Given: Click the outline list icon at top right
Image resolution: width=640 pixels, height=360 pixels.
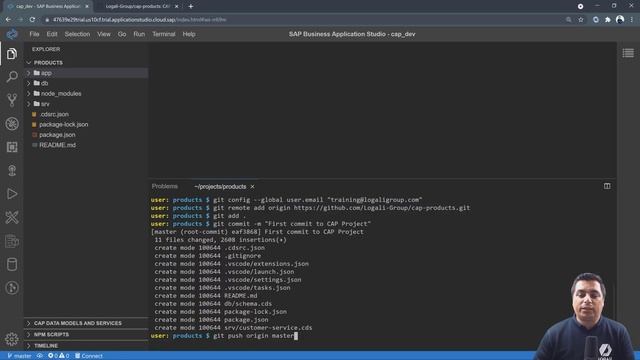Looking at the screenshot, I should (x=628, y=53).
